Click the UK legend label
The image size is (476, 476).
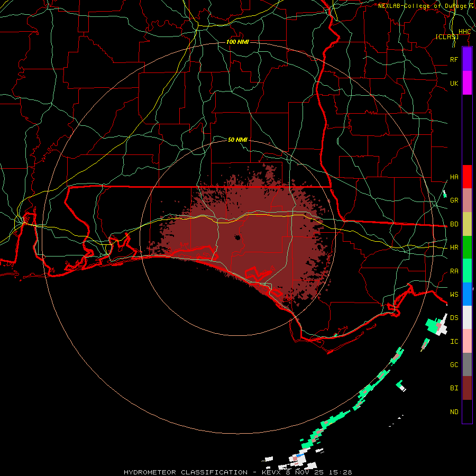coord(454,83)
